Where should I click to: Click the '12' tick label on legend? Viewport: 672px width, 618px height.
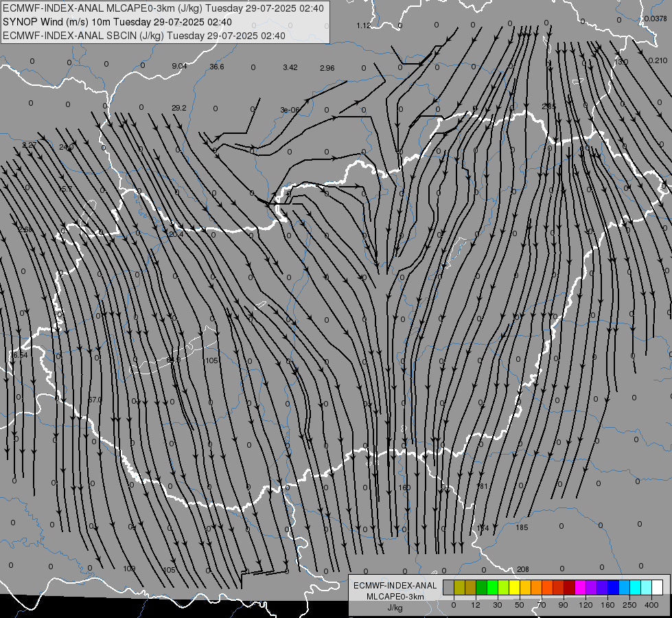click(475, 605)
